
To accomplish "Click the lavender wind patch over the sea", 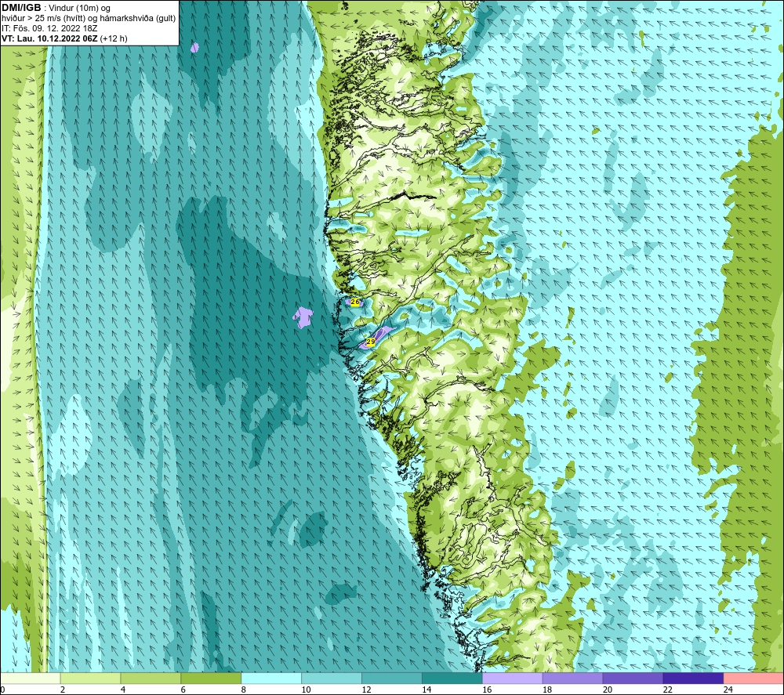I will tap(303, 317).
